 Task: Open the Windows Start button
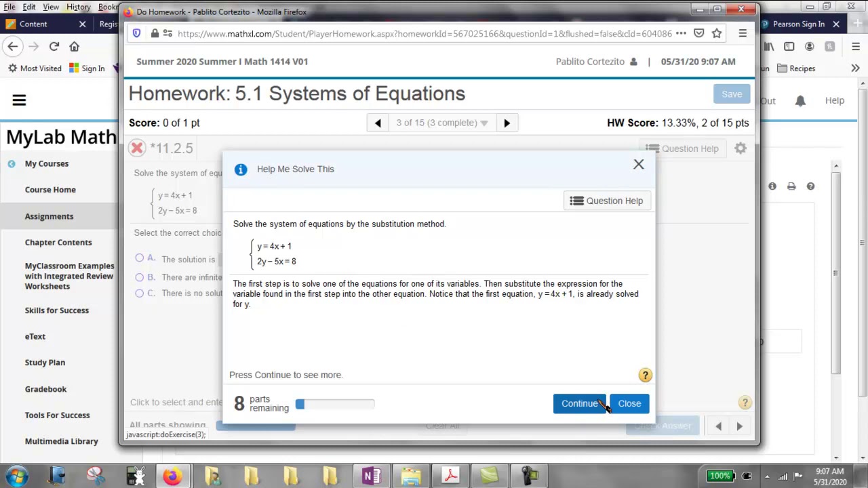(16, 476)
